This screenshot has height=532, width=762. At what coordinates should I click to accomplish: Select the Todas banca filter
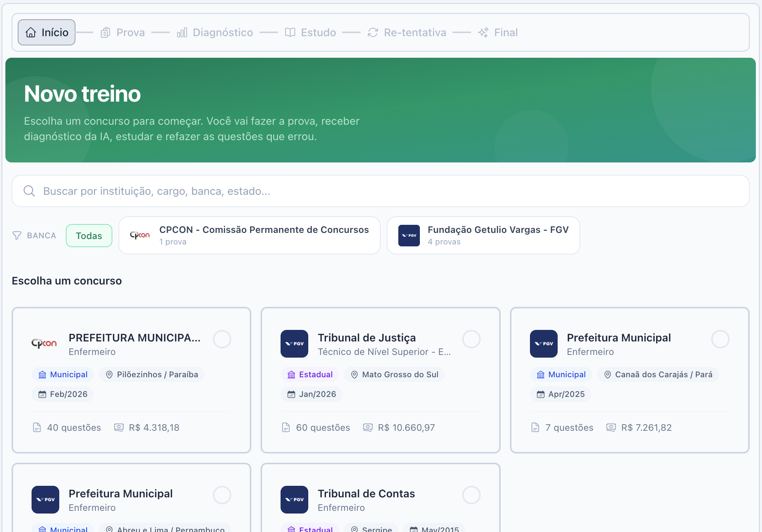(x=89, y=236)
